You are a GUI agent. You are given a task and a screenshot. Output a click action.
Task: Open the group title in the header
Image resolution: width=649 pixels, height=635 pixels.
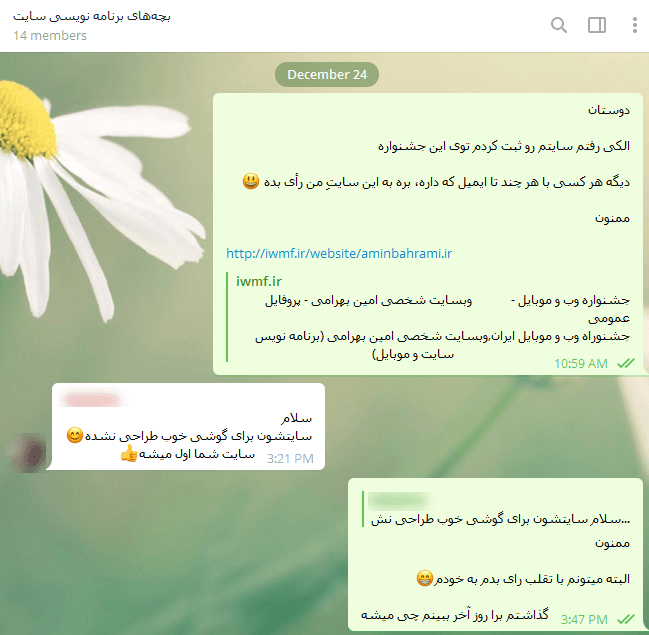(91, 16)
